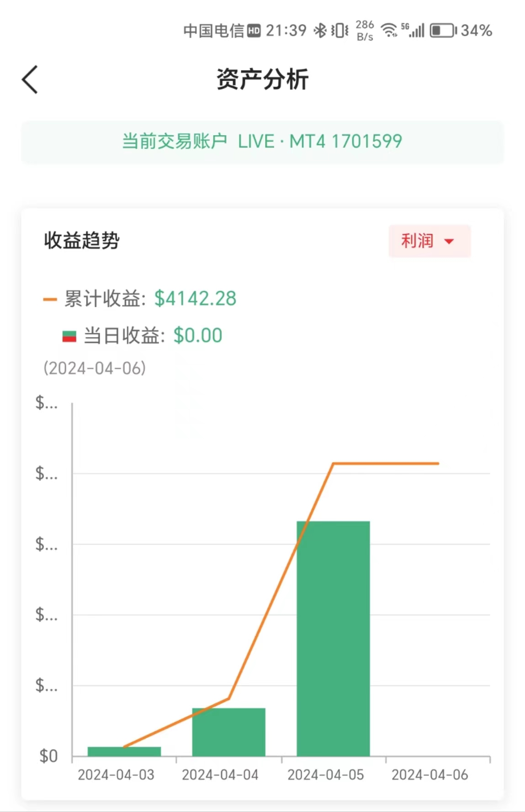Screen dimensions: 525x812
Task: Tap the vibrate mode status icon
Action: 339,31
